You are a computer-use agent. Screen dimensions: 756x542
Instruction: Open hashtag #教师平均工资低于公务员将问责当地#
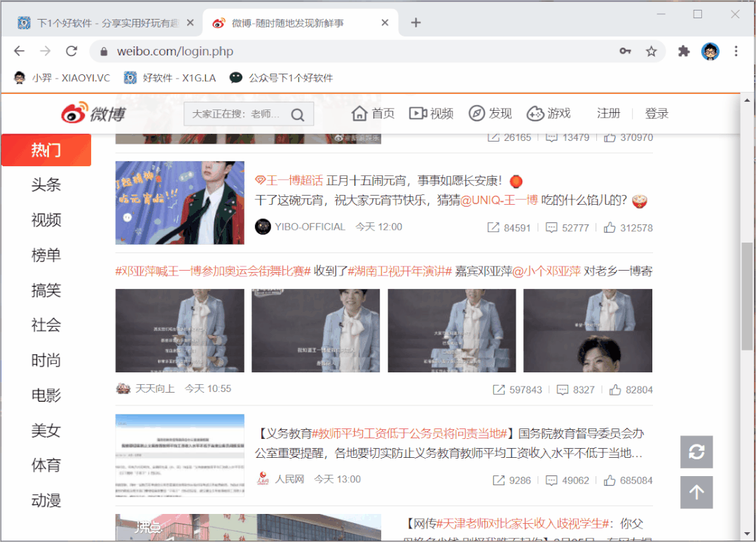point(409,433)
